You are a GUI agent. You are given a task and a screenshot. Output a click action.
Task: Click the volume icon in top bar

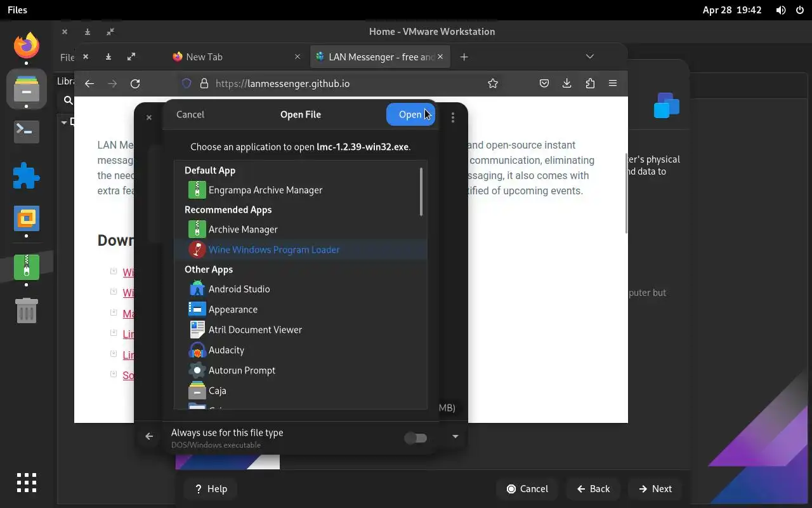781,10
